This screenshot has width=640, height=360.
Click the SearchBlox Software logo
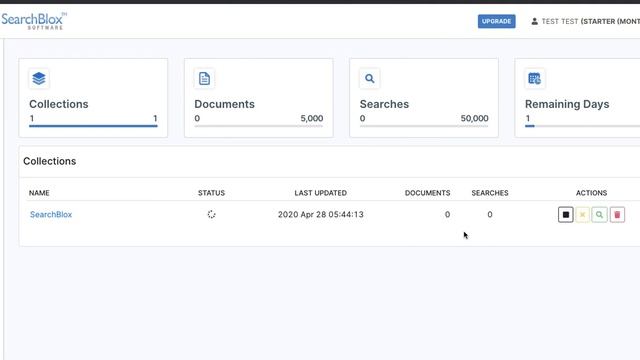(x=33, y=21)
